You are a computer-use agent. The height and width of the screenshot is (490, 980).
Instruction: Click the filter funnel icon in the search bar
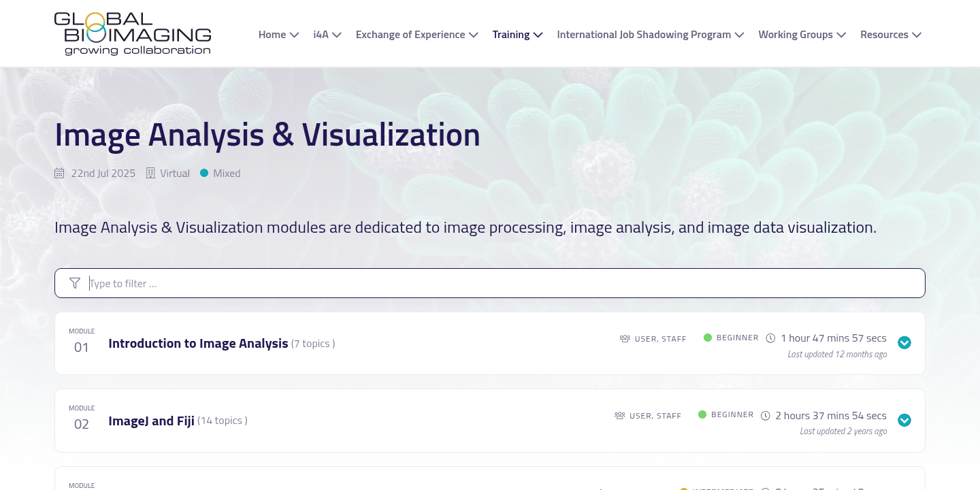click(75, 282)
